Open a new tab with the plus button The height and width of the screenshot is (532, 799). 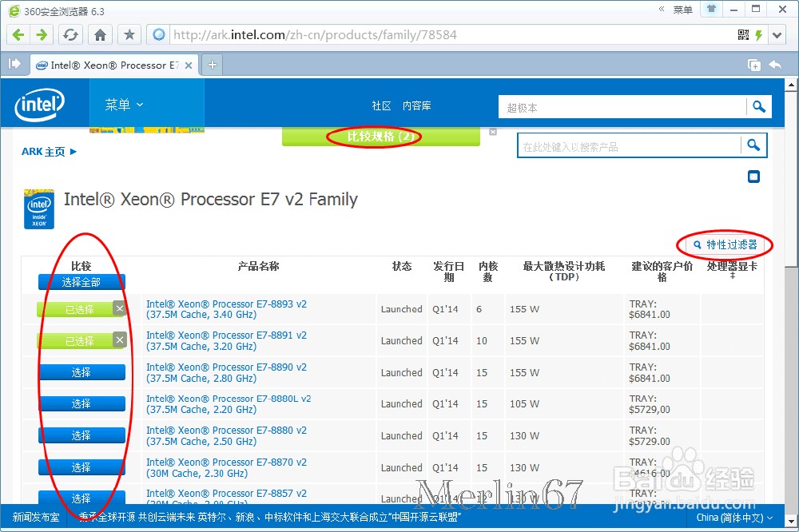point(213,65)
